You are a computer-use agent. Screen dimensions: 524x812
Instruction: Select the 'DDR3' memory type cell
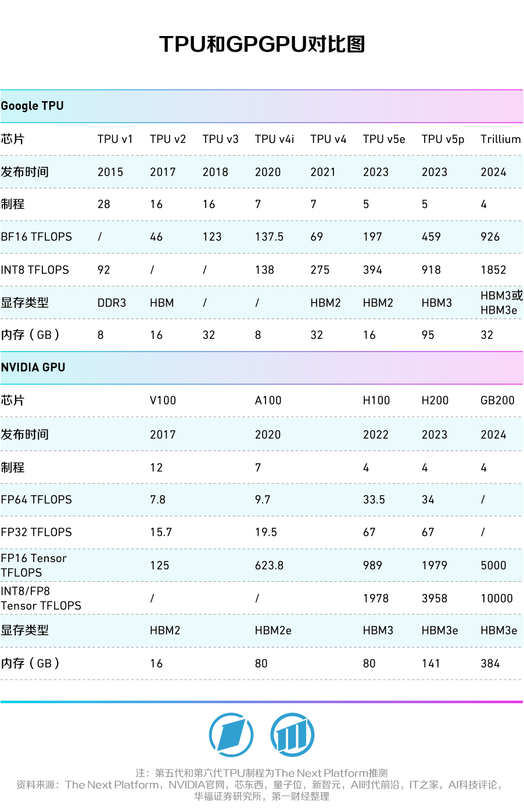(x=112, y=303)
